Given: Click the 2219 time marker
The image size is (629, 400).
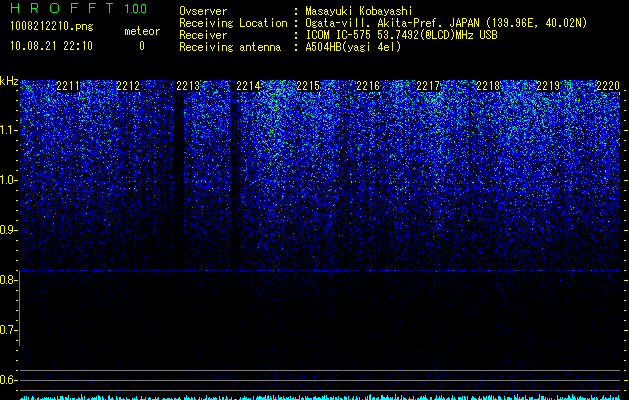Looking at the screenshot, I should tap(549, 86).
